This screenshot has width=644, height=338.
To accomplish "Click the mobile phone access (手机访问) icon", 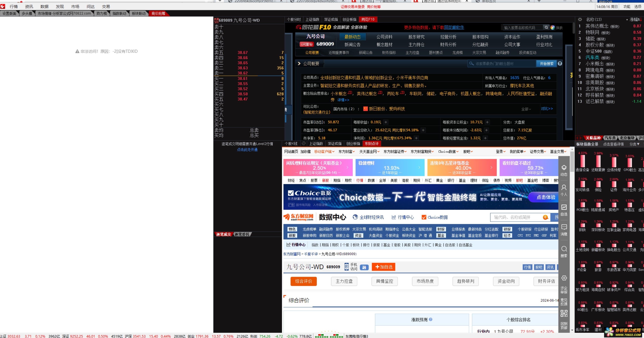I will [x=347, y=267].
